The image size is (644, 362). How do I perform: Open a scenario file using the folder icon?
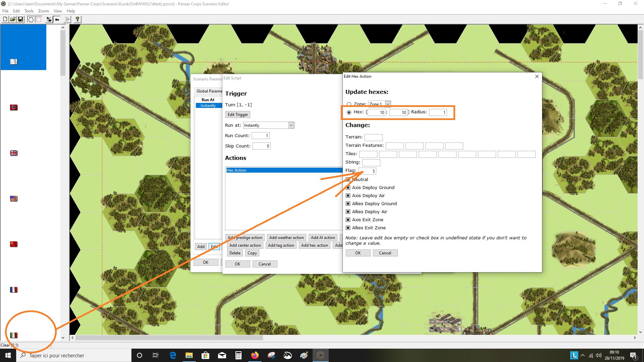(13, 19)
